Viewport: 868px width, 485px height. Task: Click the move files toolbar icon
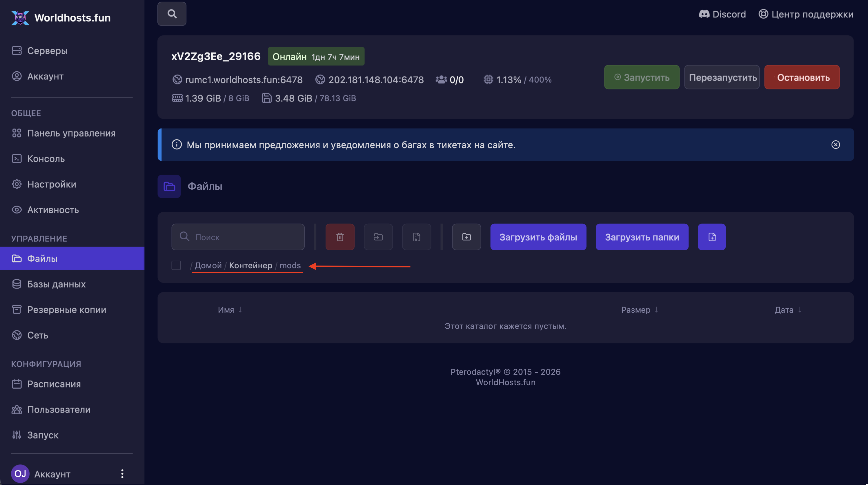tap(378, 237)
